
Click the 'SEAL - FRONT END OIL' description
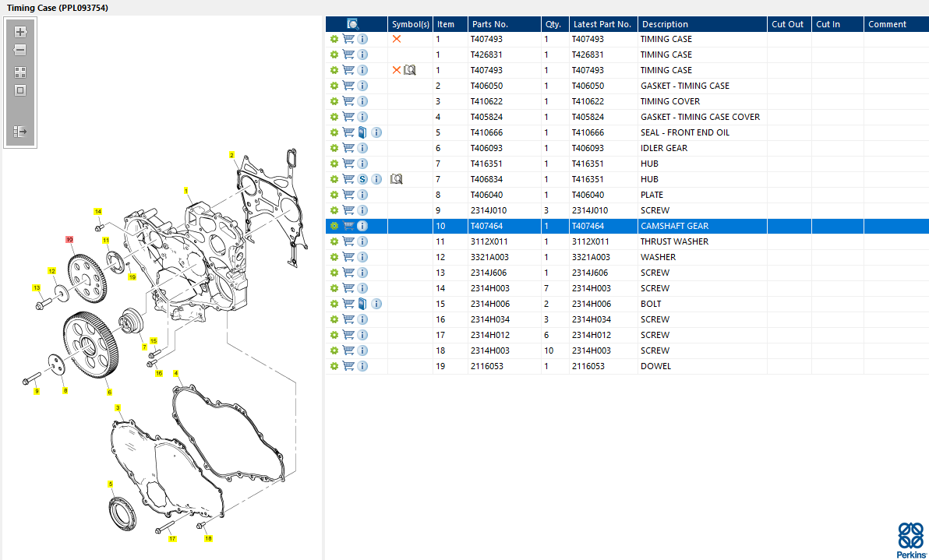coord(685,132)
